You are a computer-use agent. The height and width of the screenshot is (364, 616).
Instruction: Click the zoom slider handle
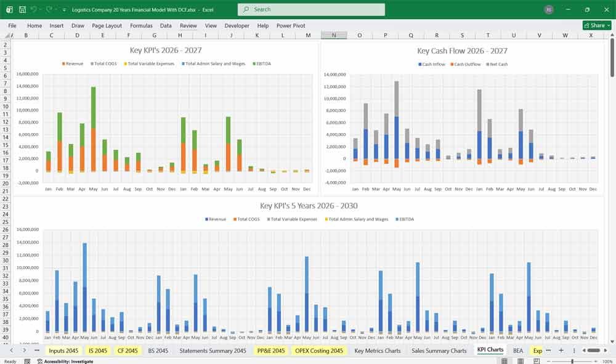point(572,362)
